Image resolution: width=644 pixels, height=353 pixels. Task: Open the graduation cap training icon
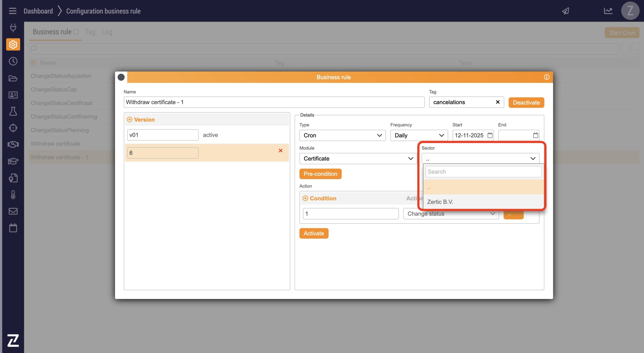[13, 161]
